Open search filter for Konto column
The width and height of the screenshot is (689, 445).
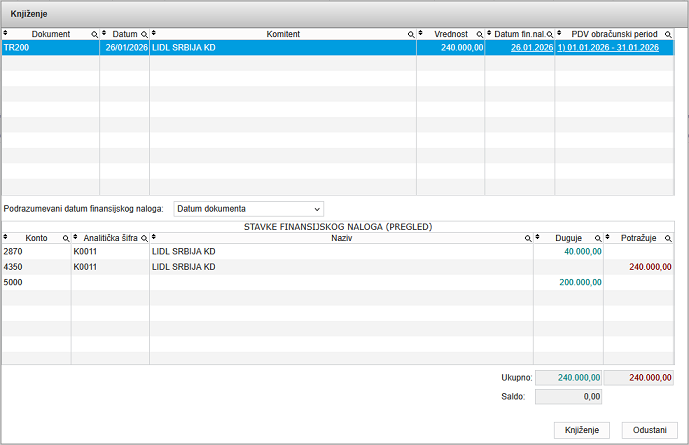66,238
